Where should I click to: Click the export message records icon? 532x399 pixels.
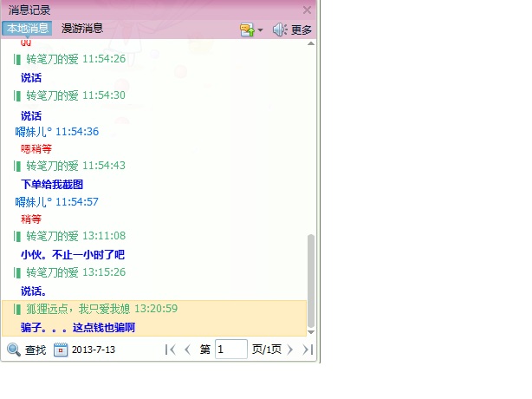(247, 29)
